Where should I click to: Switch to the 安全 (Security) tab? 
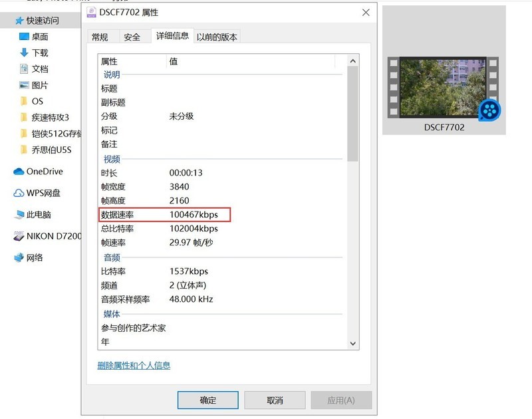pos(134,37)
